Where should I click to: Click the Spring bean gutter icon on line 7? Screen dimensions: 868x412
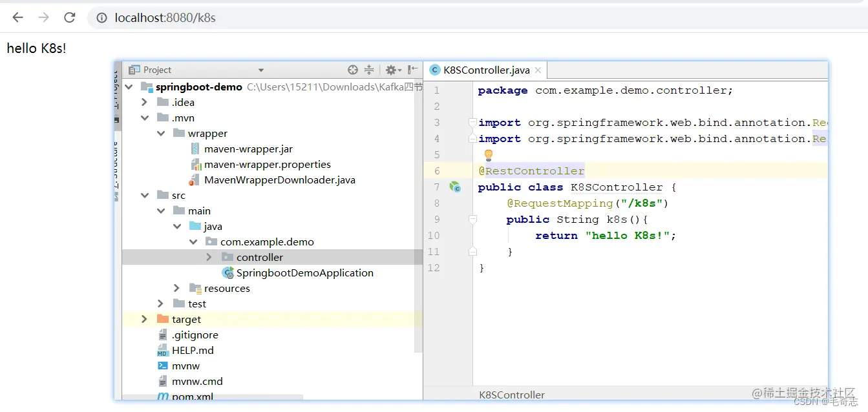pos(455,187)
